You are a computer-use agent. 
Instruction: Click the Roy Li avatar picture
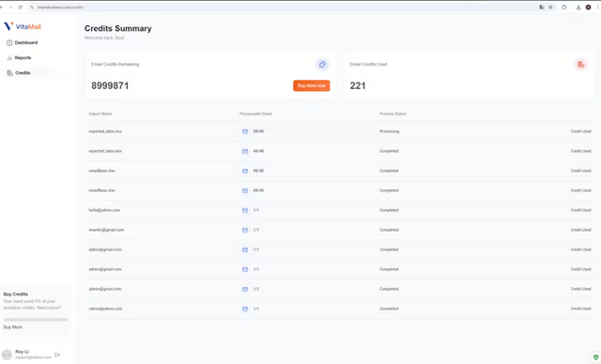pos(7,355)
